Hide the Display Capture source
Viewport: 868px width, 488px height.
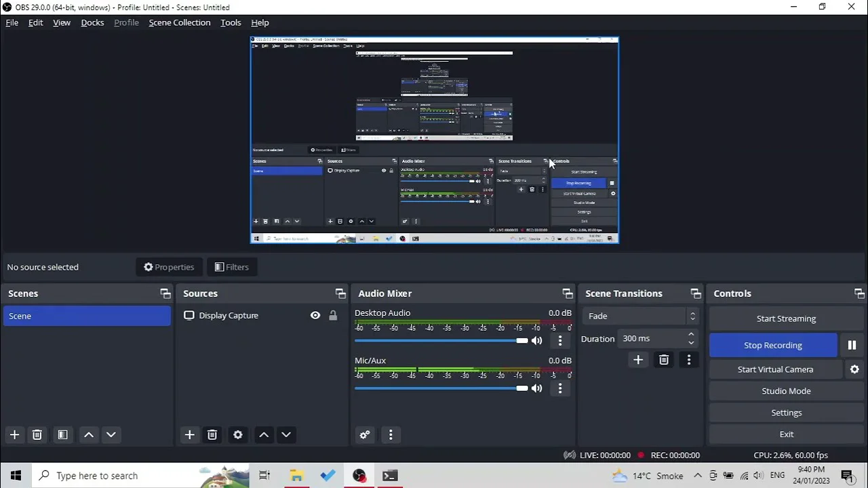[x=315, y=315]
